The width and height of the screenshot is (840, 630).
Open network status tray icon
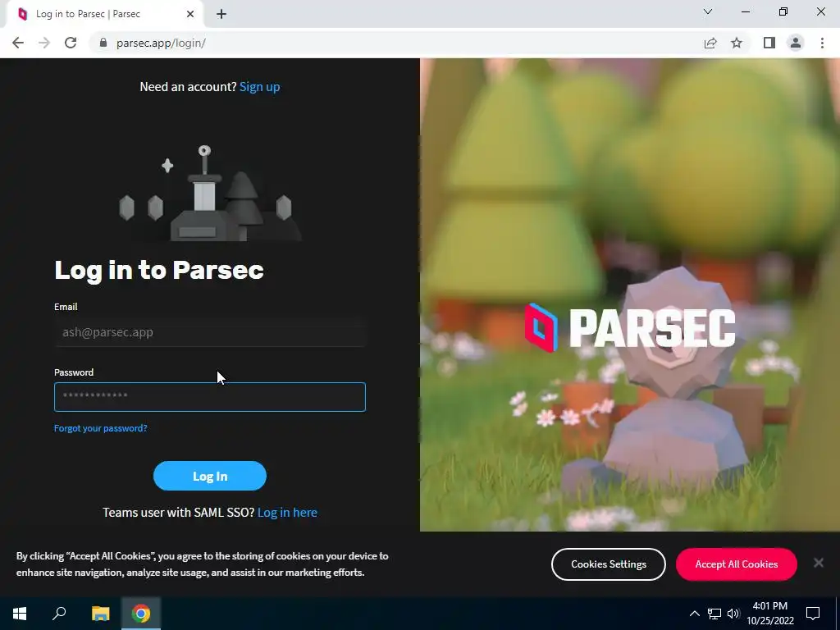point(714,614)
